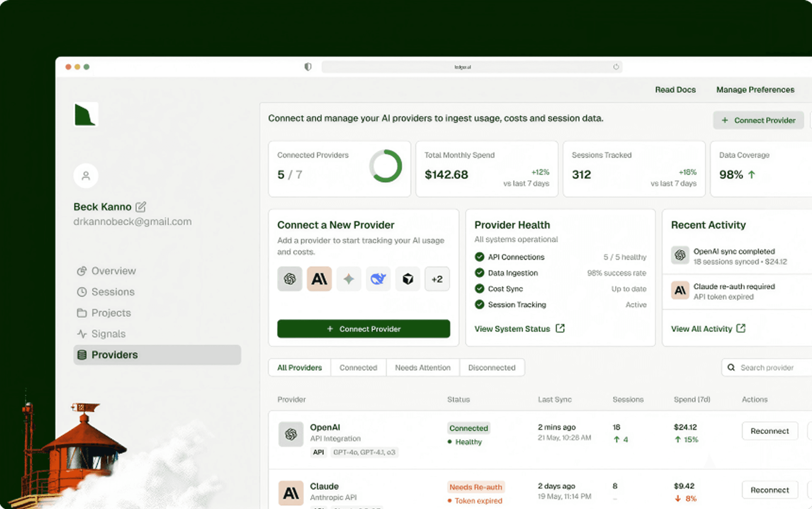This screenshot has height=509, width=812.
Task: Edit name pencil icon beside Beck Kanno
Action: [141, 207]
